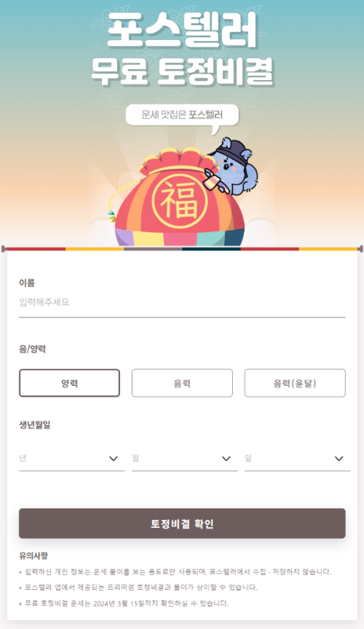Click the 토정비결 확인 submit button
364x629 pixels.
182,523
